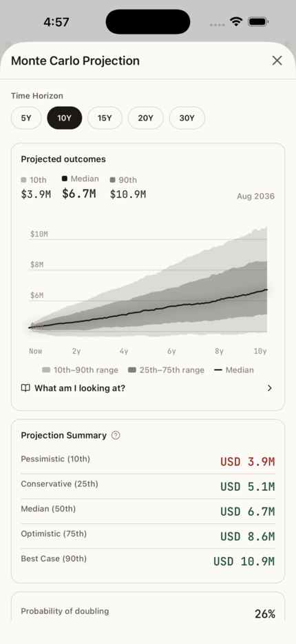The width and height of the screenshot is (296, 644).
Task: Tap the 10th percentile gray swatch
Action: [24, 180]
